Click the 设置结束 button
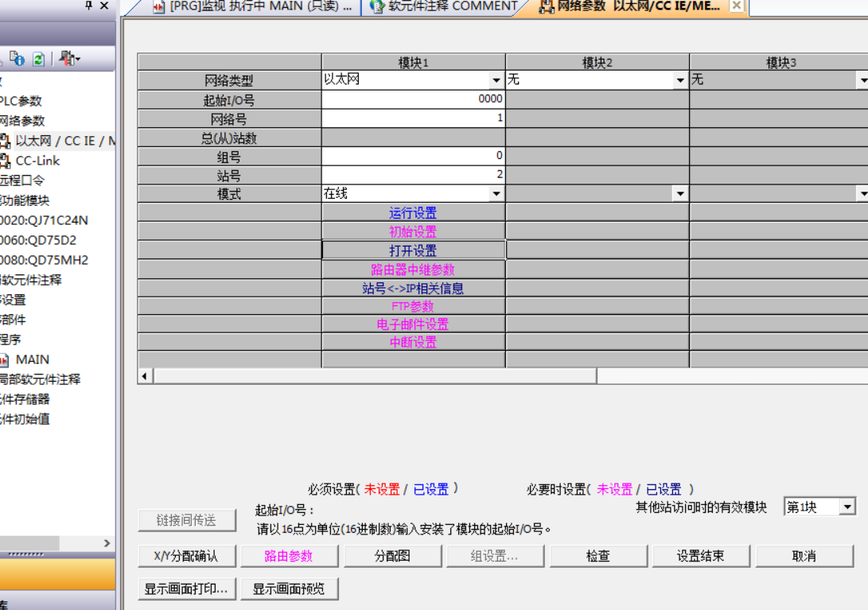The height and width of the screenshot is (610, 868). (700, 556)
